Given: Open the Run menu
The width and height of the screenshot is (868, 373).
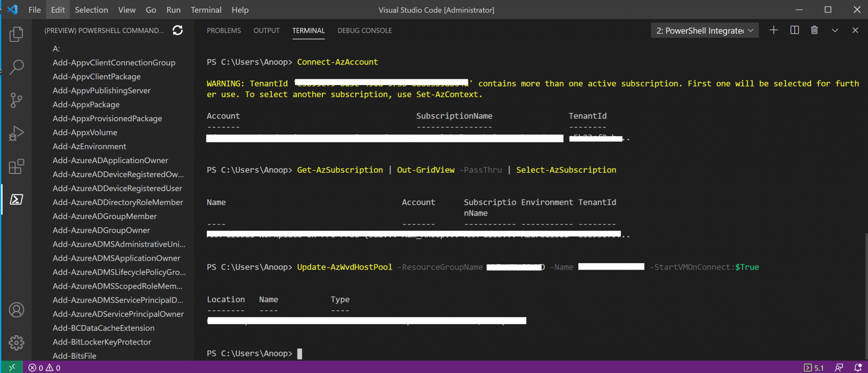Looking at the screenshot, I should (173, 10).
